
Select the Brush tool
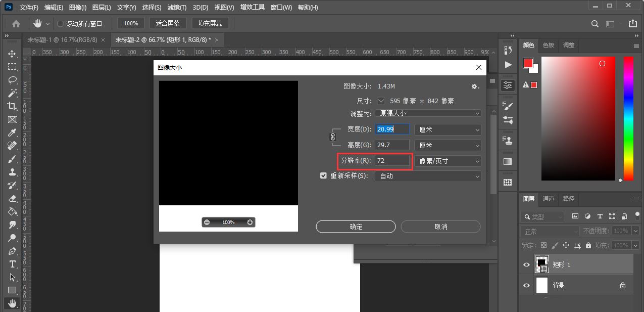(x=12, y=159)
